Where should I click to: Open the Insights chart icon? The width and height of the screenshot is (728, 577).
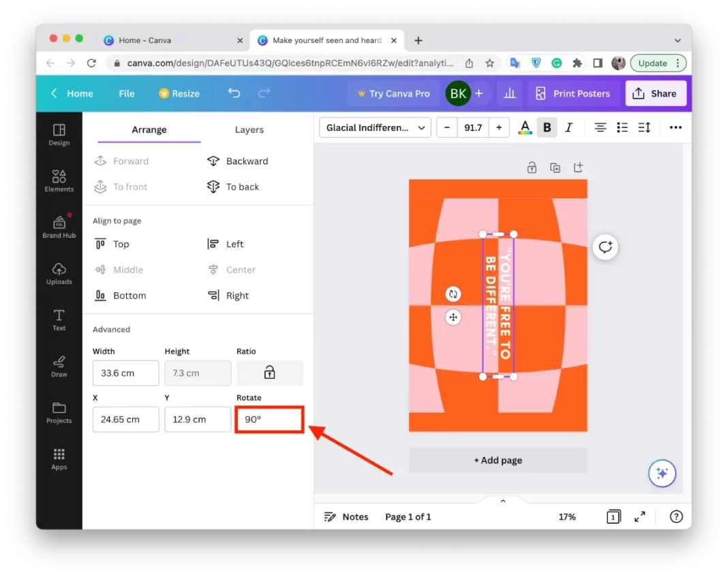pyautogui.click(x=510, y=93)
